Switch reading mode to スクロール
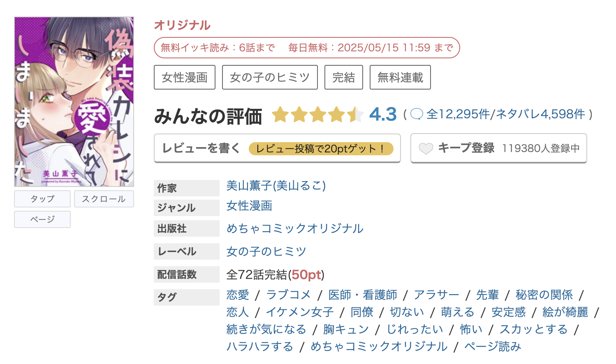The image size is (616, 364). tap(104, 198)
